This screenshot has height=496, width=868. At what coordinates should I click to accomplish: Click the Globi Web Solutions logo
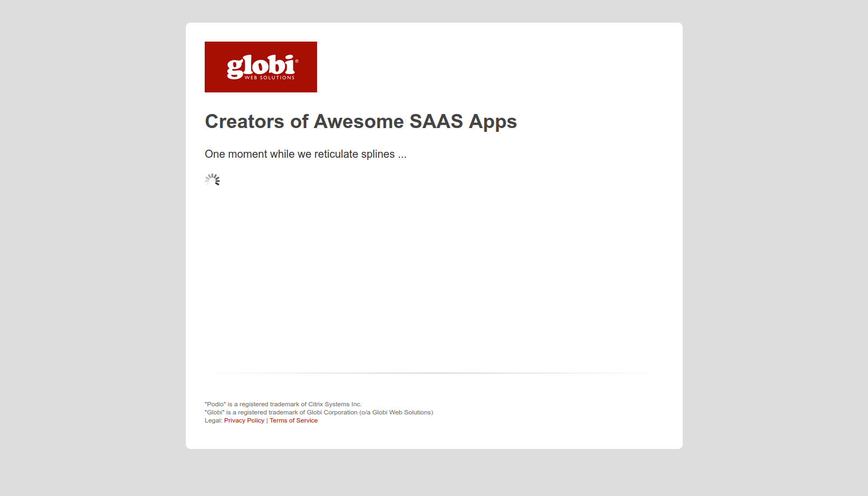pos(261,67)
